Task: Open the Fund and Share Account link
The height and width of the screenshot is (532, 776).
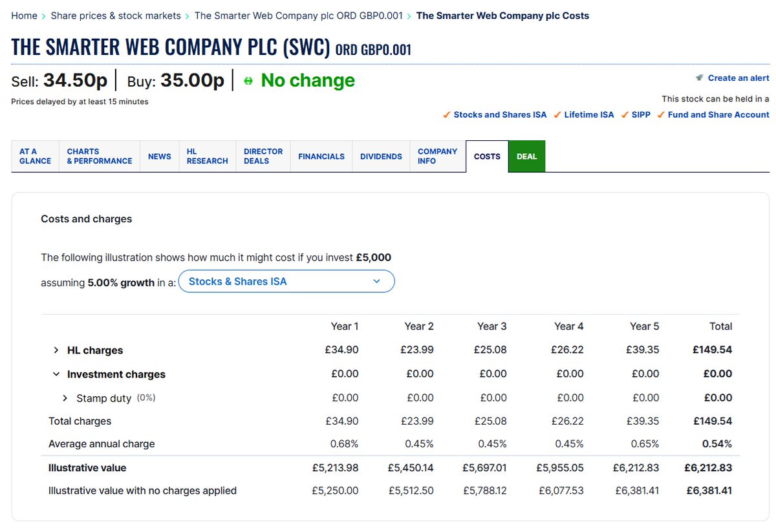Action: [x=718, y=114]
